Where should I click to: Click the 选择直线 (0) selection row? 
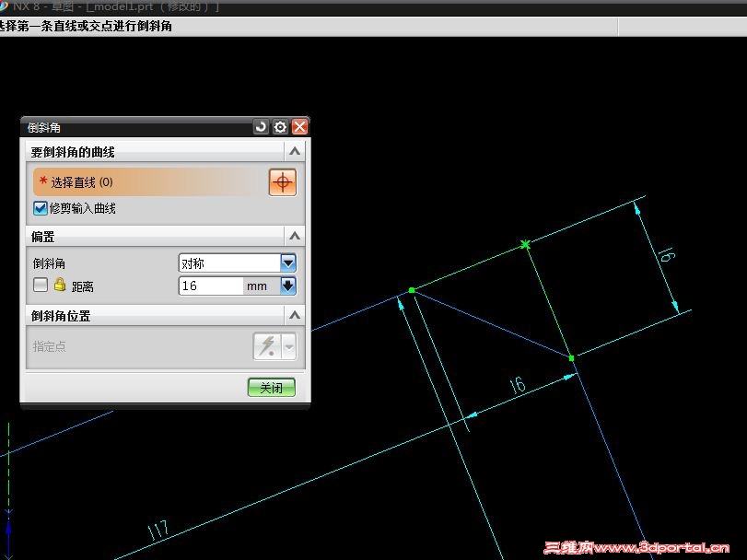pyautogui.click(x=150, y=181)
